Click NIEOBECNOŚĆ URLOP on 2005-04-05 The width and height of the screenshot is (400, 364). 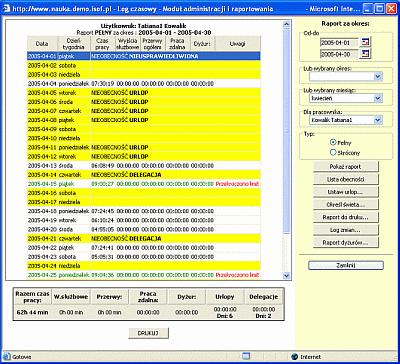pos(120,92)
